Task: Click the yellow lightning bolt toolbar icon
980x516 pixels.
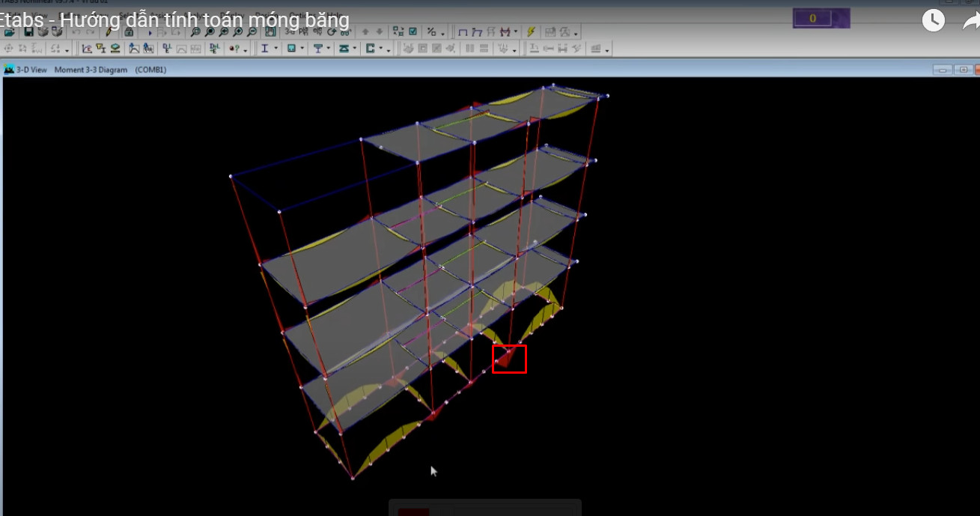Action: [x=531, y=32]
